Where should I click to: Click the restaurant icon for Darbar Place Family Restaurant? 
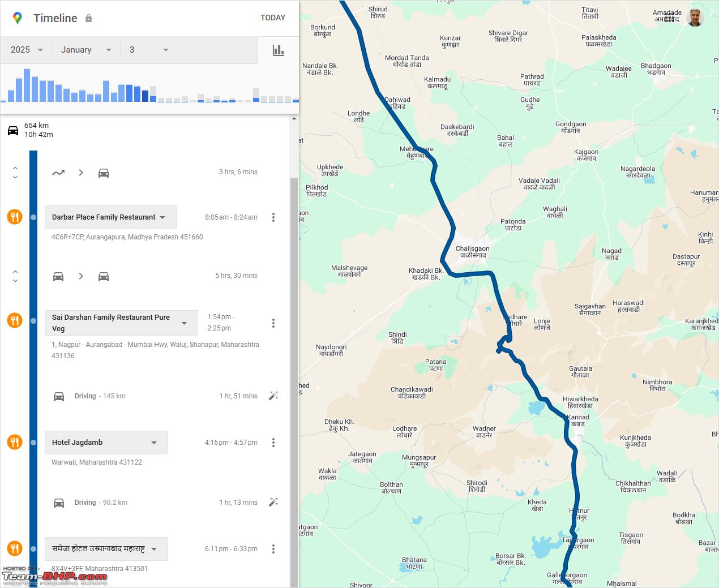(x=15, y=217)
